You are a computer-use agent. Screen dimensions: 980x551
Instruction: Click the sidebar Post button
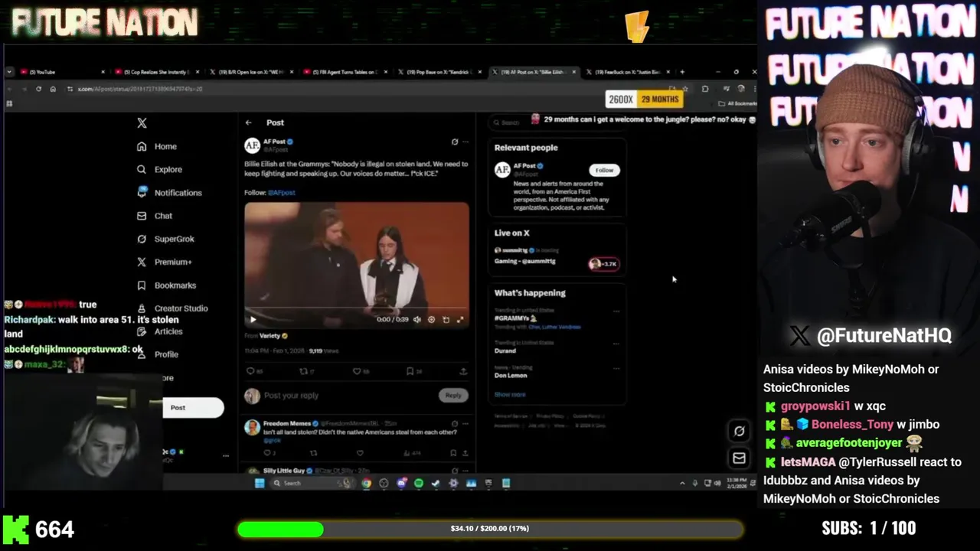click(192, 407)
